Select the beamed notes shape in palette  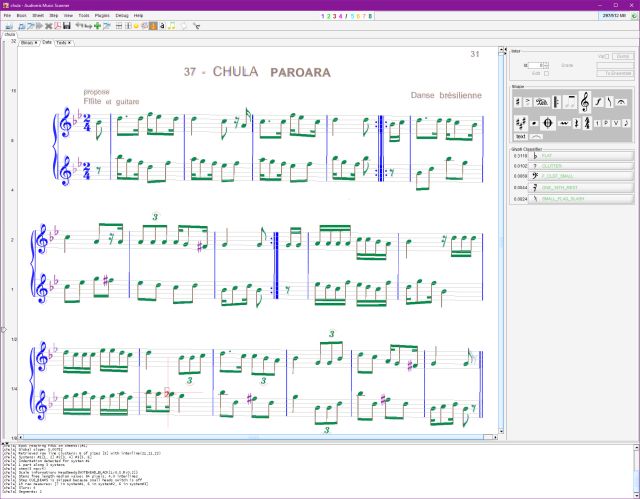point(570,102)
